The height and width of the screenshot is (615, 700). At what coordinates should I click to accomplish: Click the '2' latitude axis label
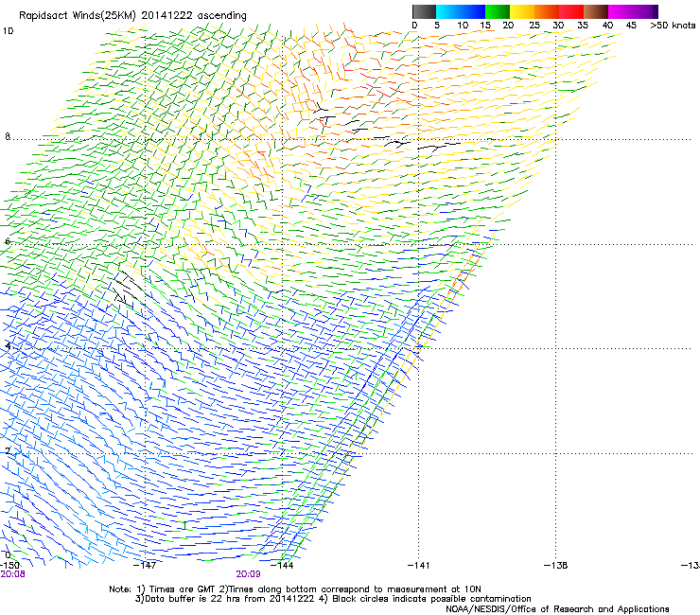(8, 451)
